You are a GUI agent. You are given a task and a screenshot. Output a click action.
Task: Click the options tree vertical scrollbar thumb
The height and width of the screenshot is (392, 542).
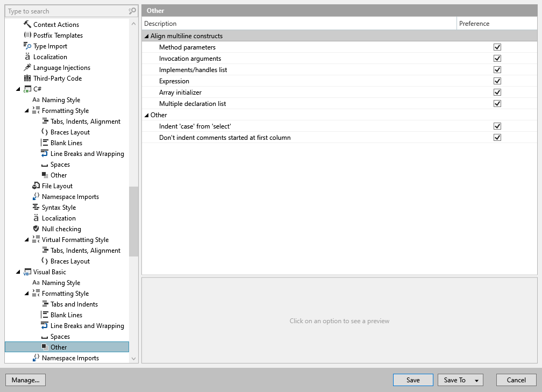(133, 221)
